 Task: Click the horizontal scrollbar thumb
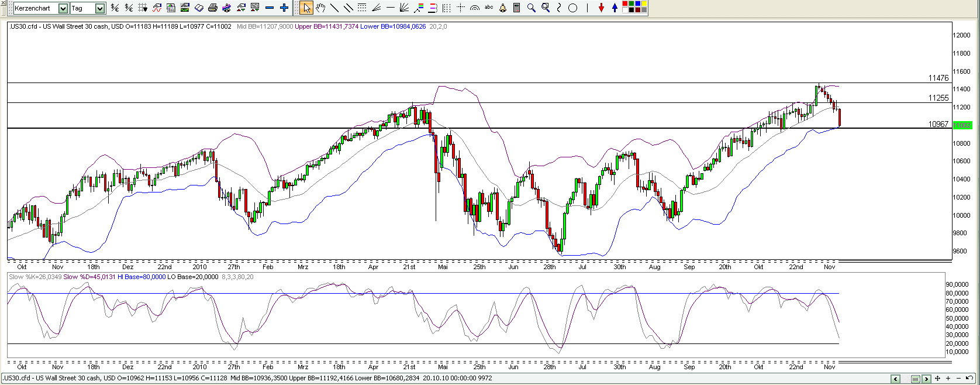(x=916, y=379)
